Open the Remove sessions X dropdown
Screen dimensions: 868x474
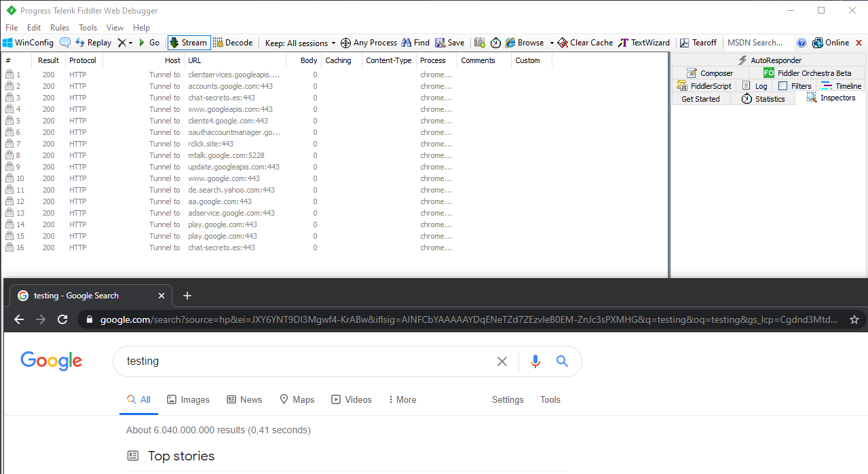click(x=124, y=43)
